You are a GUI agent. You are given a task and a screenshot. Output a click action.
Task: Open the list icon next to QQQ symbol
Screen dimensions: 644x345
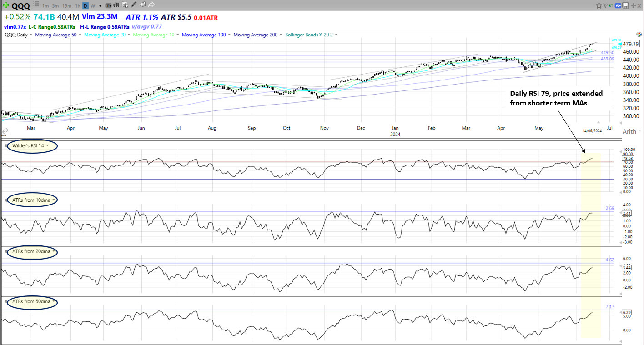36,4
